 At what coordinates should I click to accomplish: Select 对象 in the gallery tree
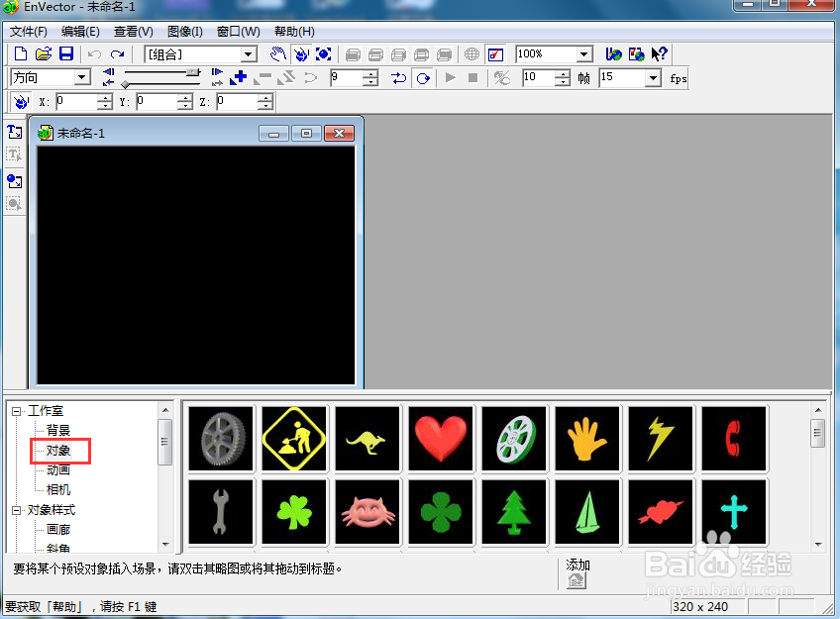point(58,451)
